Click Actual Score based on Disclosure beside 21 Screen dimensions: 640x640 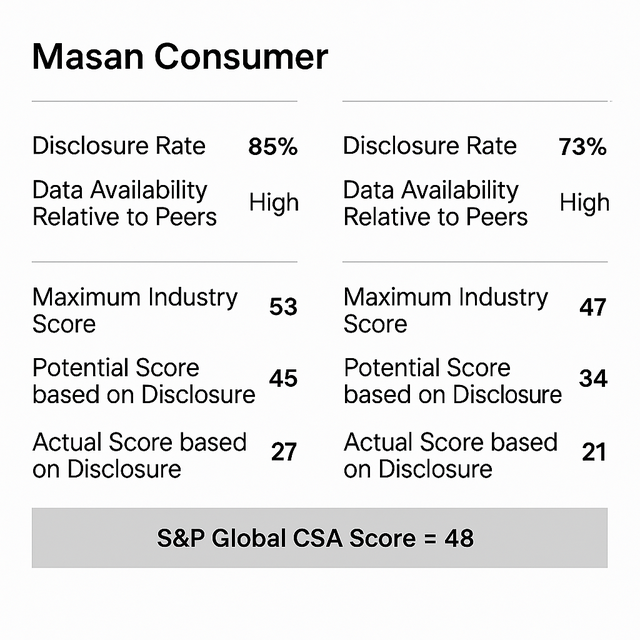tap(451, 455)
